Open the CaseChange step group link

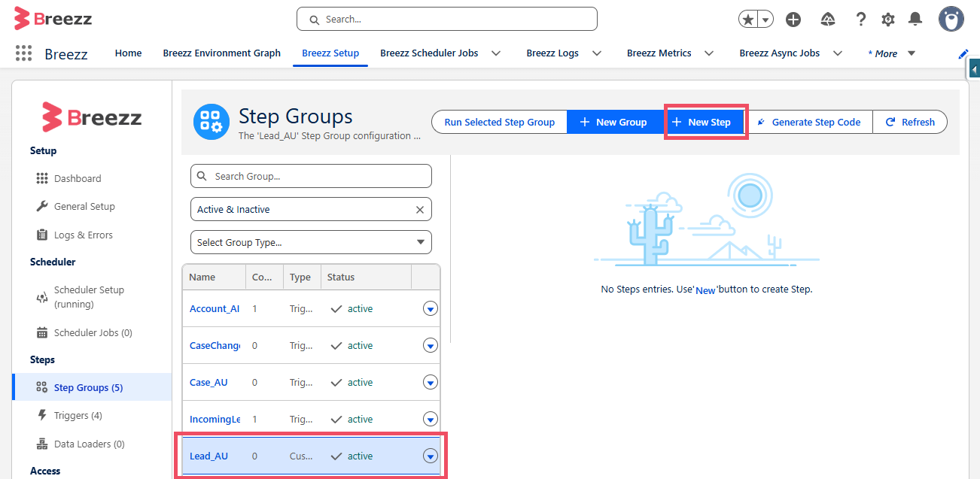click(215, 346)
